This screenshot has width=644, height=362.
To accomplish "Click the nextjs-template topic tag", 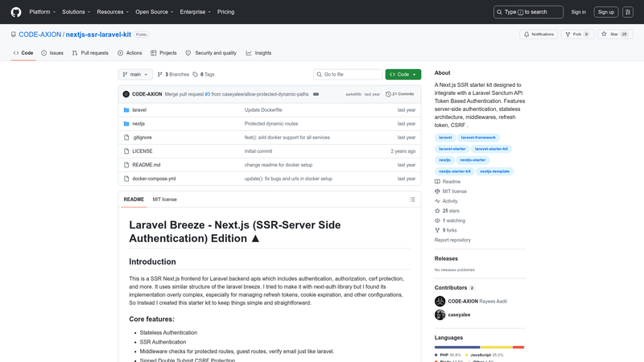I will pos(494,171).
